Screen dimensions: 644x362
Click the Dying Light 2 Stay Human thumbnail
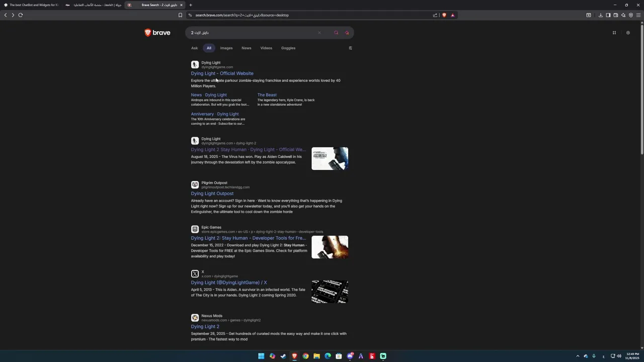[x=330, y=158]
